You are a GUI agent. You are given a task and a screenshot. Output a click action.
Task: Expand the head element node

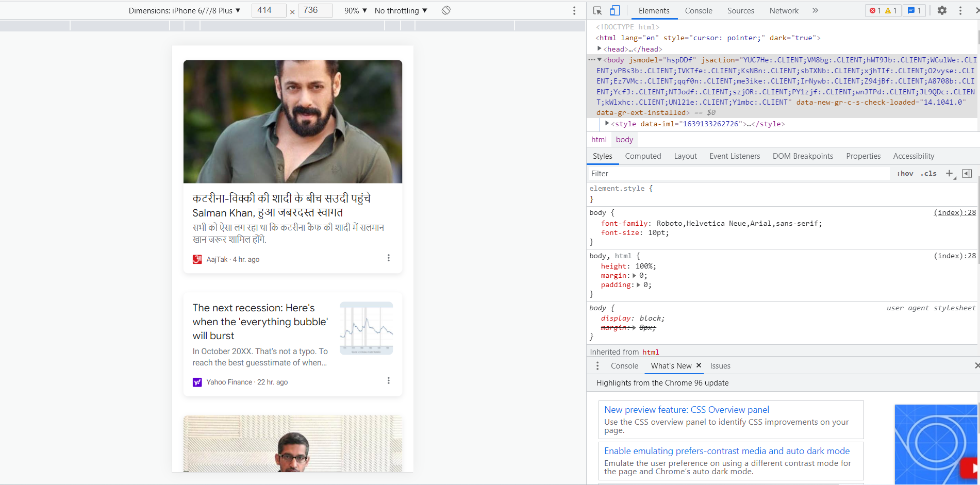point(600,48)
